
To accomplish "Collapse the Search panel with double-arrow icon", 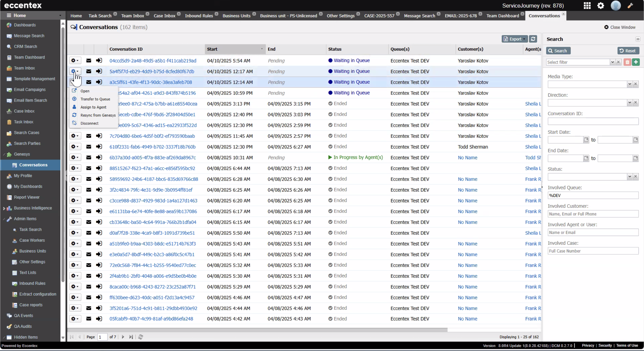I will [638, 39].
